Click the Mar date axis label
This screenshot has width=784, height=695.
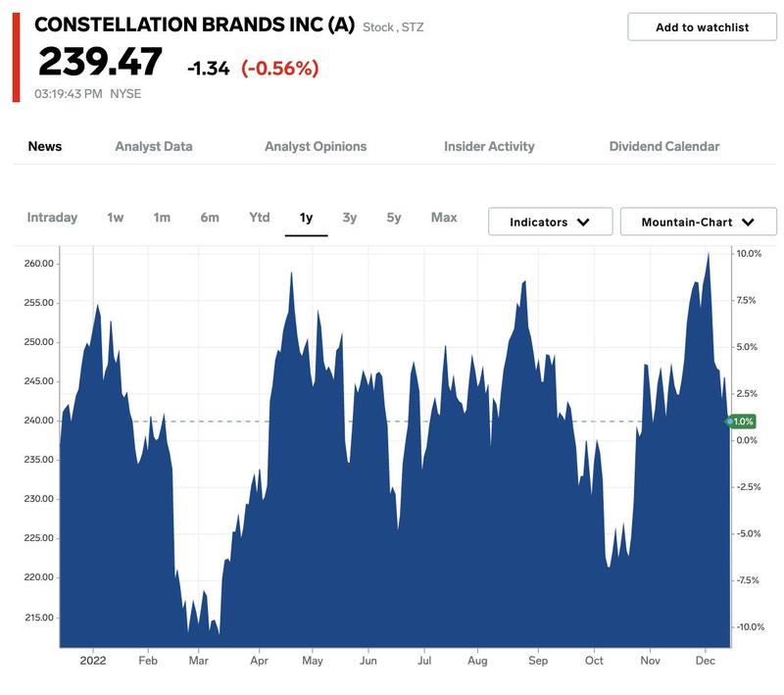point(198,661)
